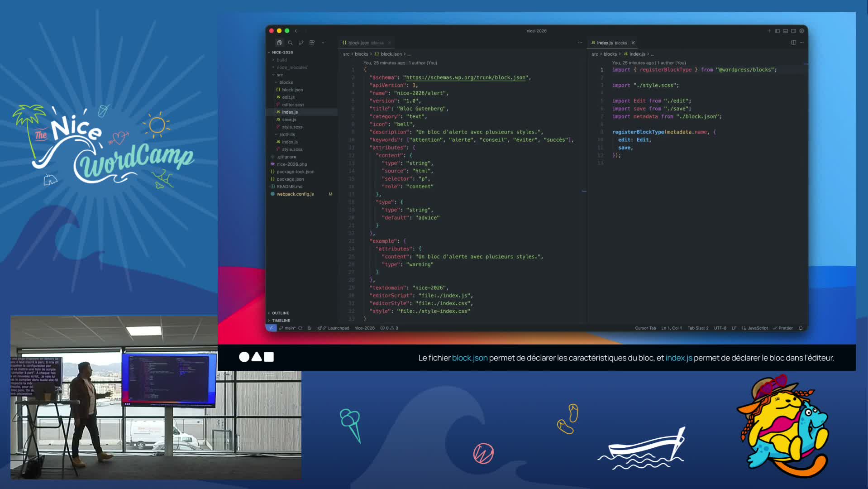Open the schemas.wp.org block.json link
868x489 pixels.
(x=466, y=77)
